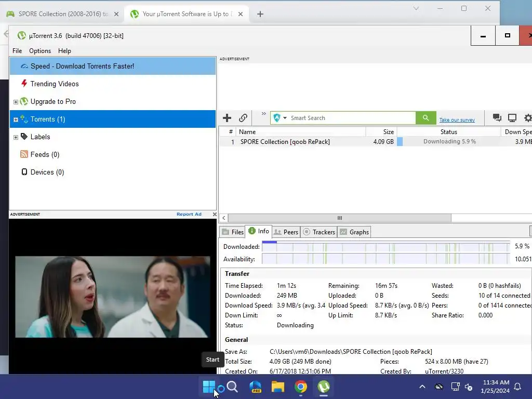Open File Explorer from taskbar
Image resolution: width=532 pixels, height=399 pixels.
coord(278,387)
